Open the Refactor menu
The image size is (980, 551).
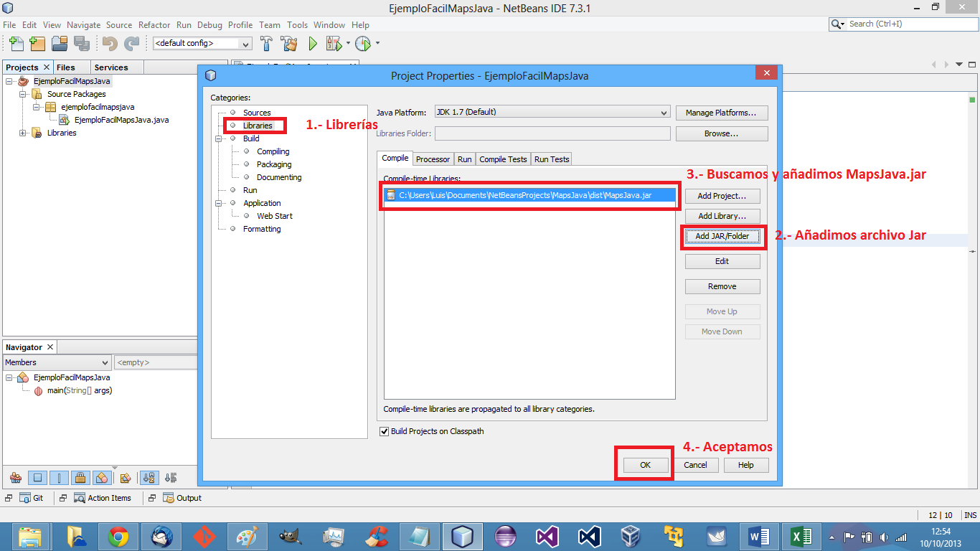[x=154, y=24]
